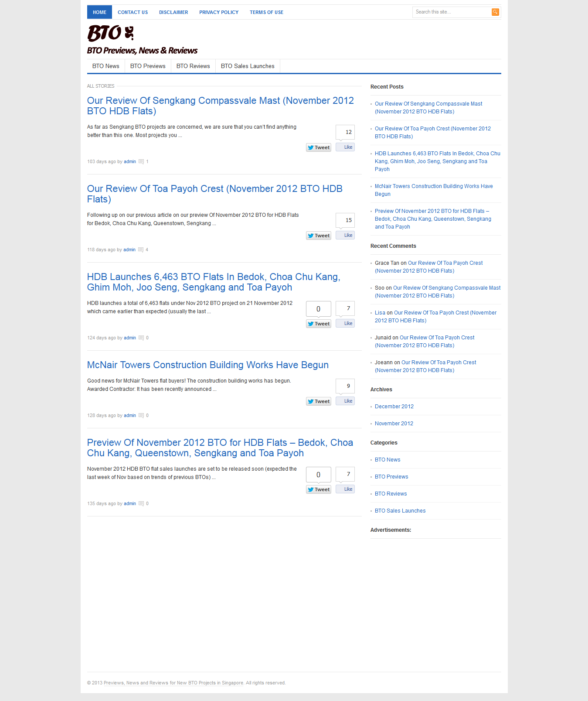Focus the Search this site field
The height and width of the screenshot is (701, 588).
point(452,12)
